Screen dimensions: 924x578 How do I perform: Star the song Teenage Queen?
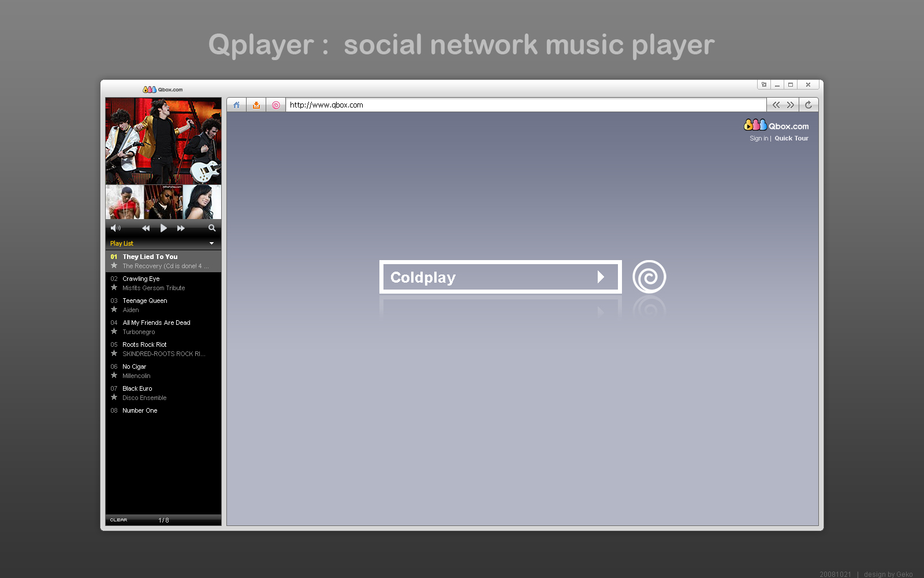click(x=114, y=310)
